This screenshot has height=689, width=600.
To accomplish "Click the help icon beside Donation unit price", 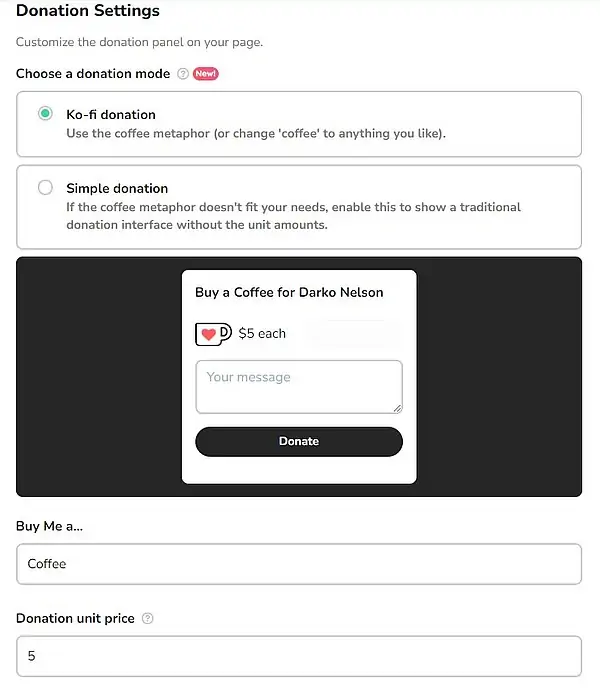I will [x=148, y=618].
